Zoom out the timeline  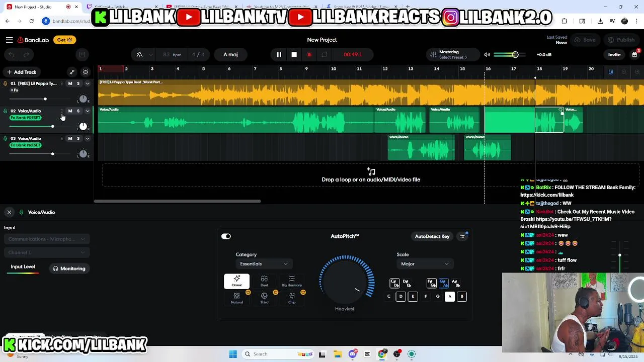pos(624,72)
